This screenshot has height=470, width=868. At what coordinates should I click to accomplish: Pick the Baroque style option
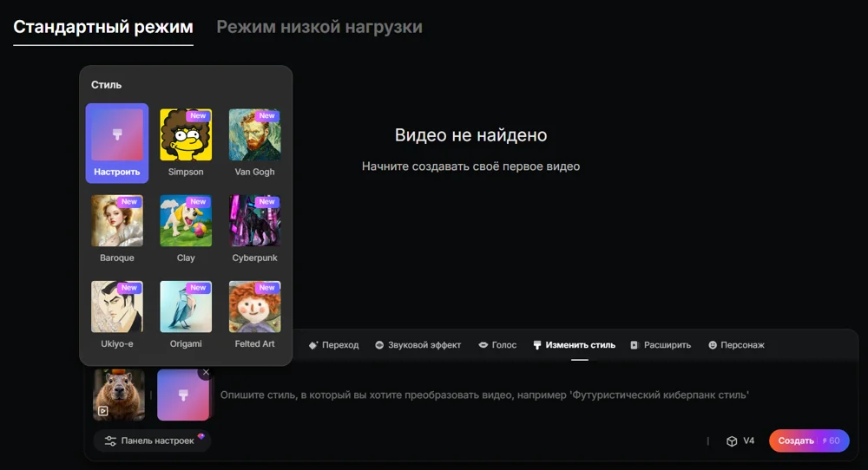117,221
